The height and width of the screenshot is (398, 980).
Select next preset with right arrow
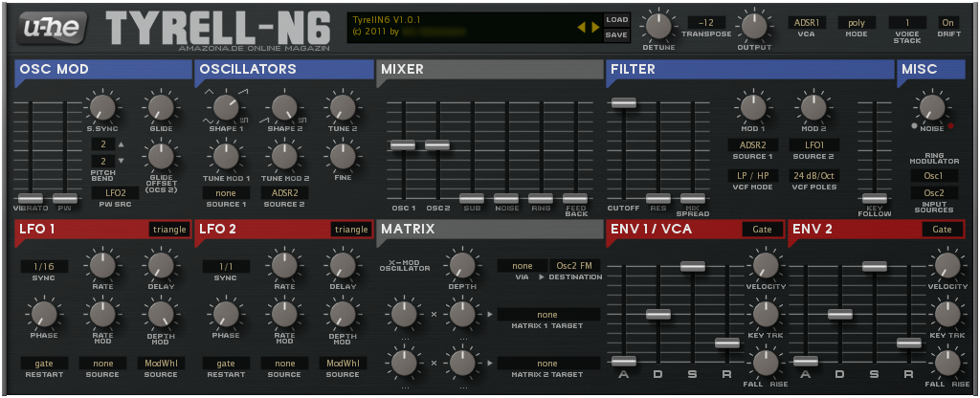[595, 27]
